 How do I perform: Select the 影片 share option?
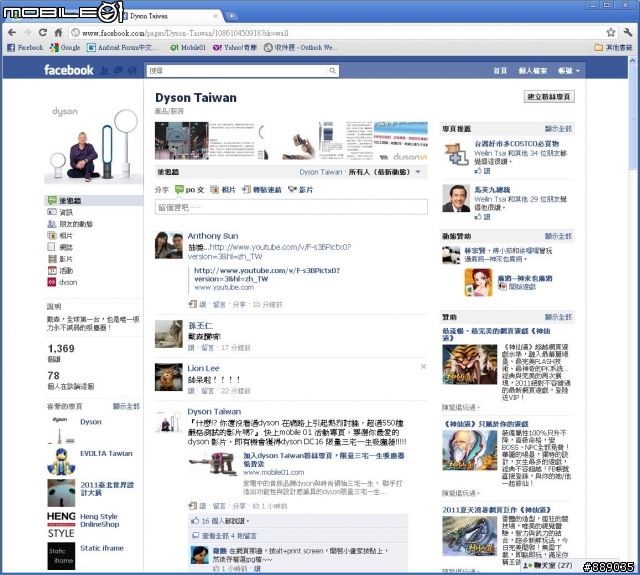pyautogui.click(x=300, y=189)
